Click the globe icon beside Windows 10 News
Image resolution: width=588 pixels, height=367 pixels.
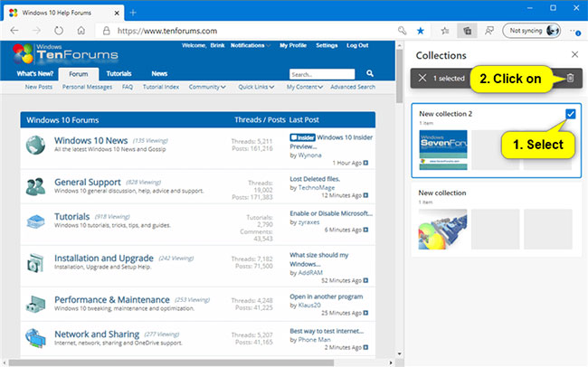click(35, 145)
